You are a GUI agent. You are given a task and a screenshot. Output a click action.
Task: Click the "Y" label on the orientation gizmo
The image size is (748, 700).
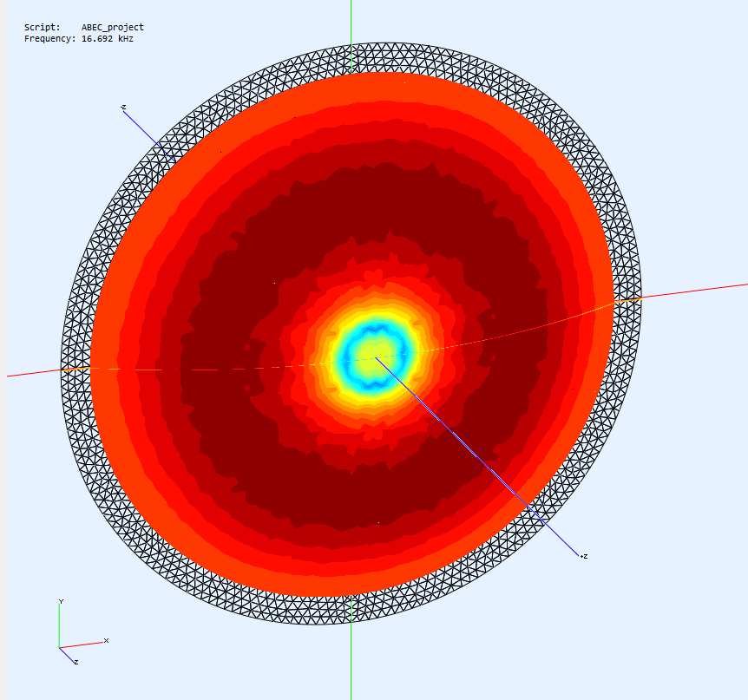click(x=61, y=601)
